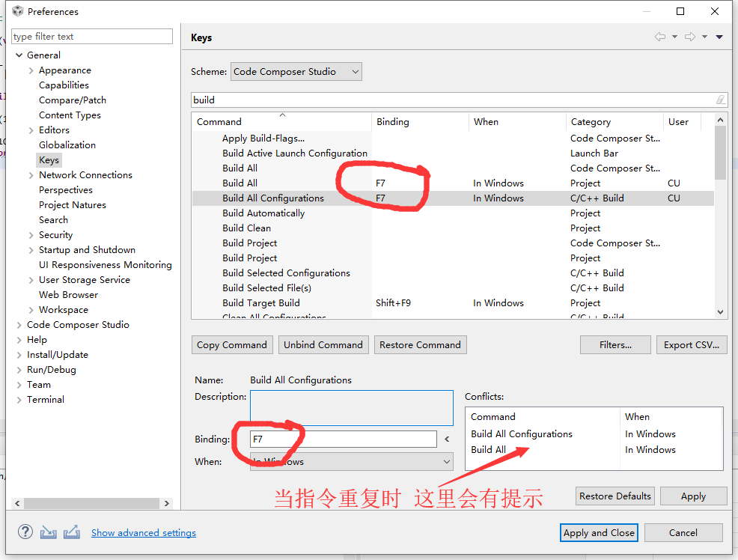Image resolution: width=738 pixels, height=560 pixels.
Task: Go forward with the right arrow icon
Action: tap(690, 37)
